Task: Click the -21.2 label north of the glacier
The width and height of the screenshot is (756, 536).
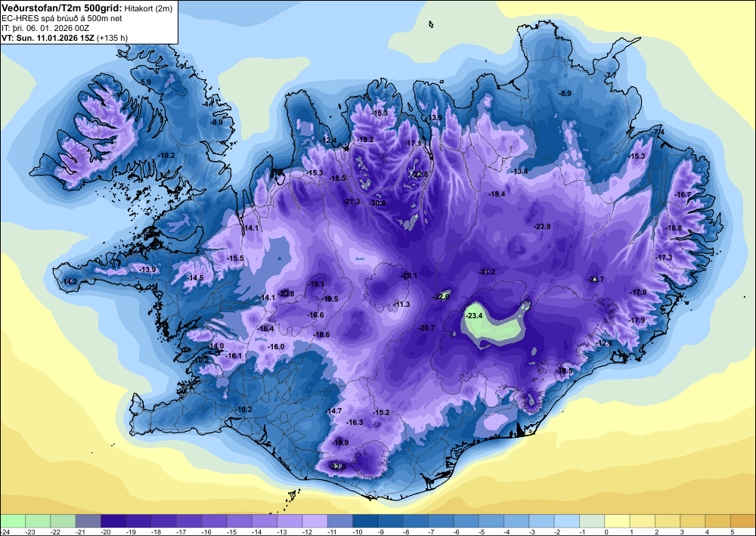Action: point(487,272)
